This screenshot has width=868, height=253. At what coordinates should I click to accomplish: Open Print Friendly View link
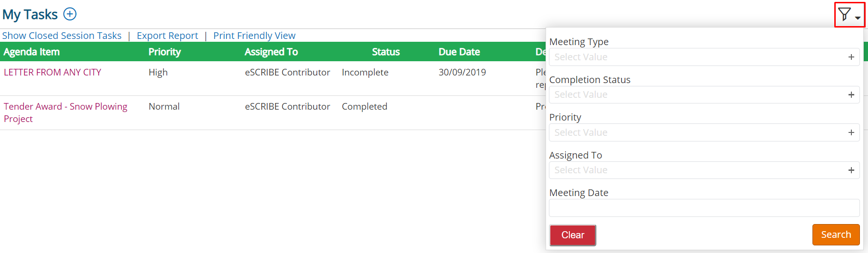254,36
